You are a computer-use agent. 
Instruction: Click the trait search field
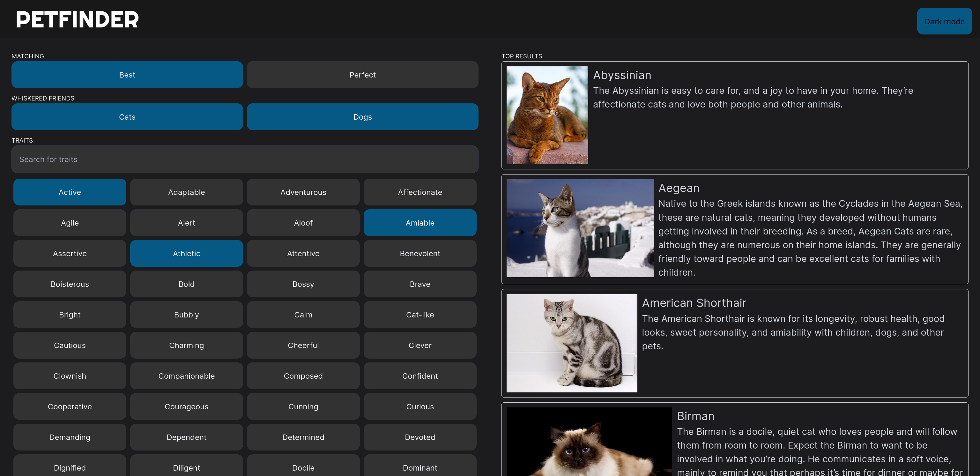245,159
